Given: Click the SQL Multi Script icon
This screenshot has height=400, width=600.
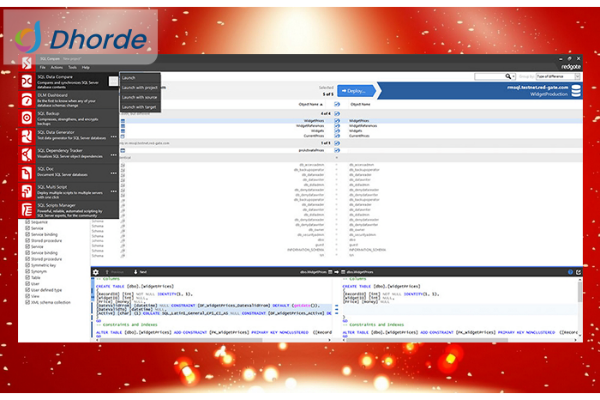Looking at the screenshot, I should [28, 189].
